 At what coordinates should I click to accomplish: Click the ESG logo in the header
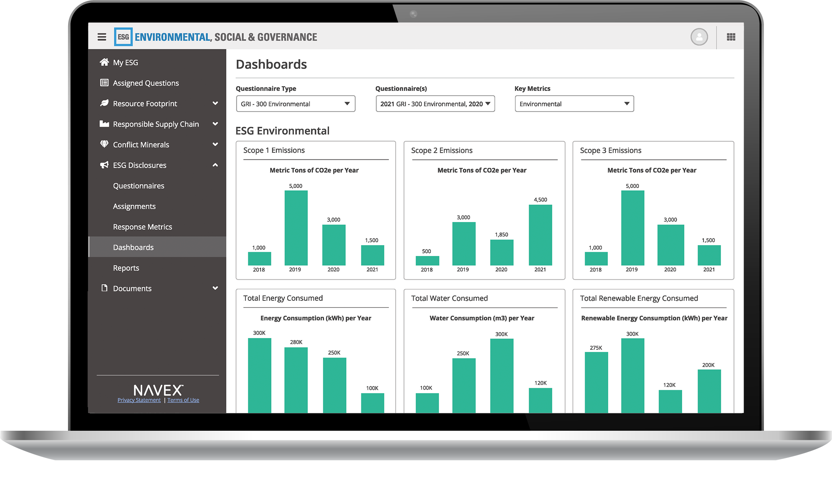click(123, 36)
